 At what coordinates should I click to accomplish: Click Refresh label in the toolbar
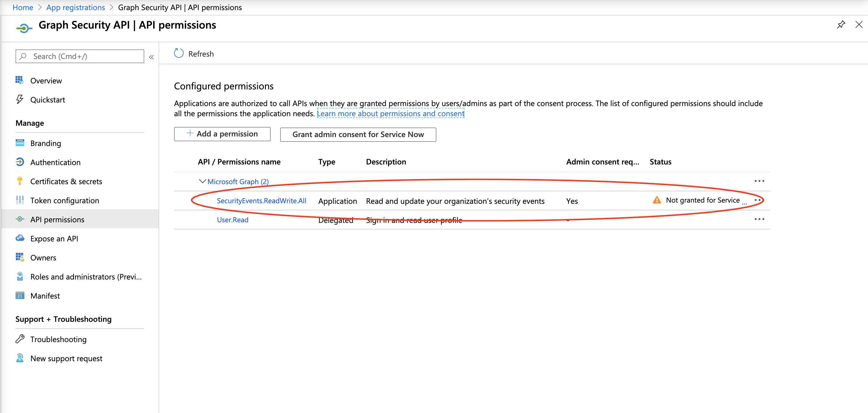201,54
